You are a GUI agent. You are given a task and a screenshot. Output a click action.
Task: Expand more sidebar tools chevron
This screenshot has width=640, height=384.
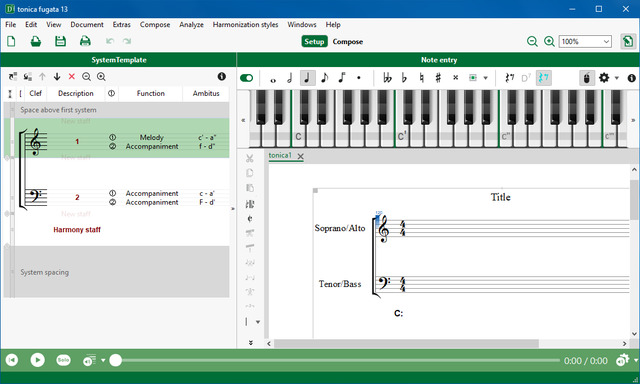[251, 343]
